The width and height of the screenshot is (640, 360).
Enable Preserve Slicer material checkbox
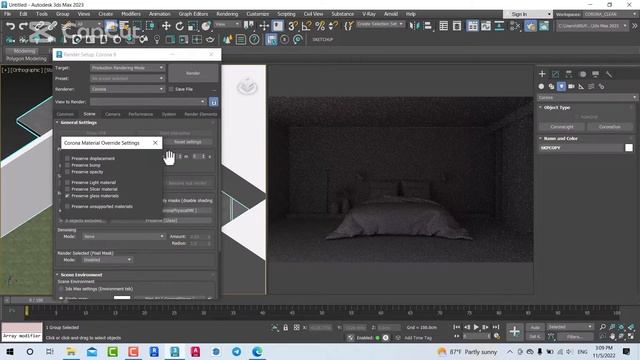68,189
